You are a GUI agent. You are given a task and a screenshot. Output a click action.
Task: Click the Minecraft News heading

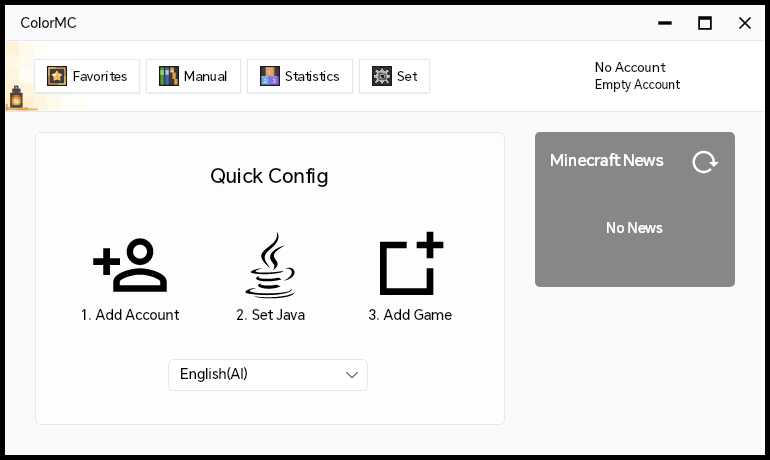(x=606, y=161)
